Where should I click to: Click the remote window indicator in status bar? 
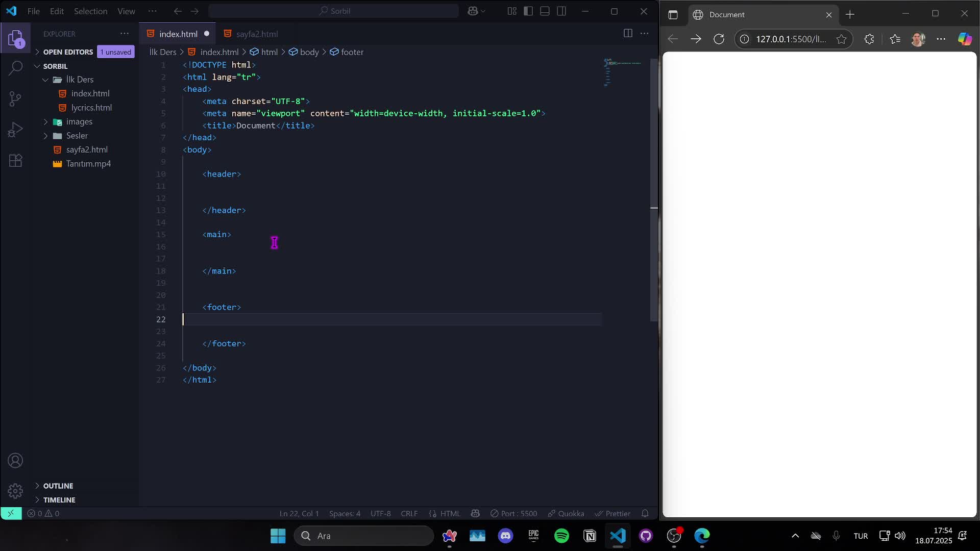click(x=11, y=513)
